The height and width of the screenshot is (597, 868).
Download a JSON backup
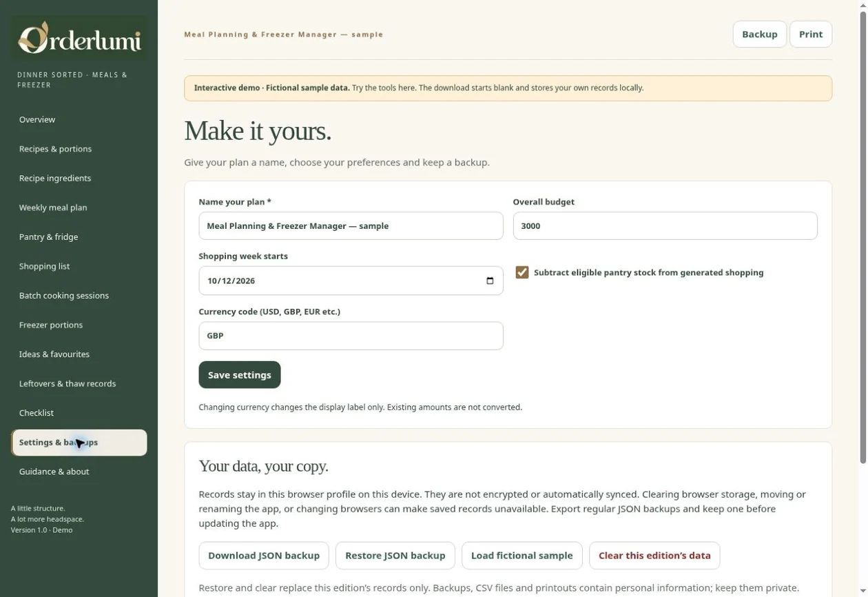tap(264, 556)
